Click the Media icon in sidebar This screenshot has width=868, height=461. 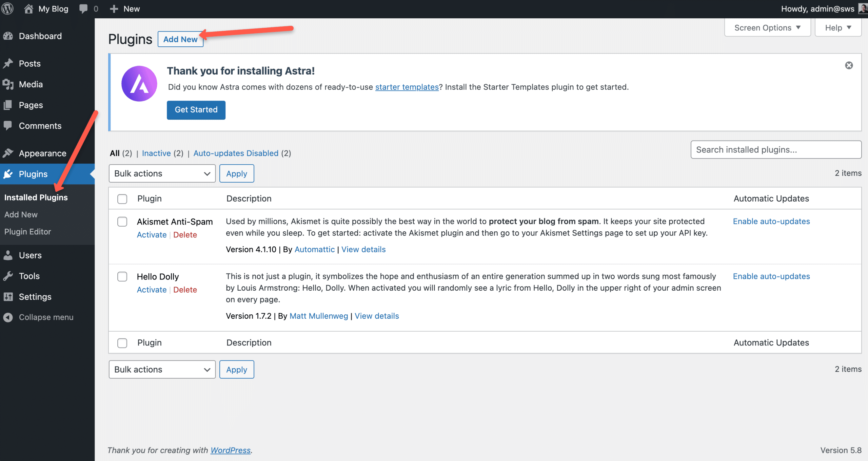tap(8, 84)
